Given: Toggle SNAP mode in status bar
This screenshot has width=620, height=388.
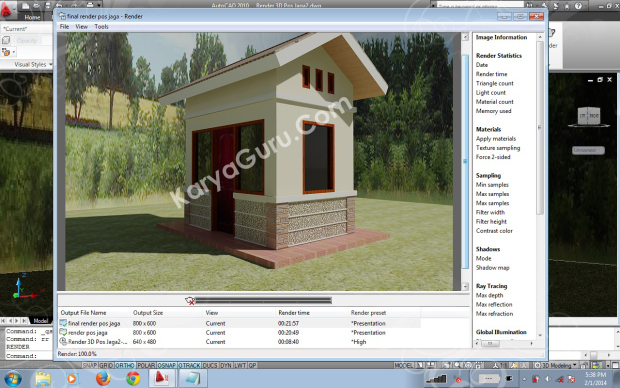Looking at the screenshot, I should coord(90,365).
